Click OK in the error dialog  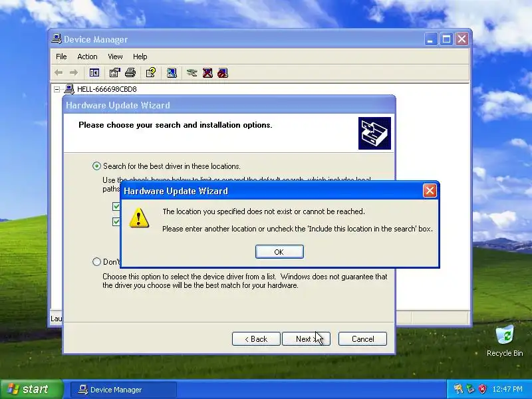pos(279,252)
